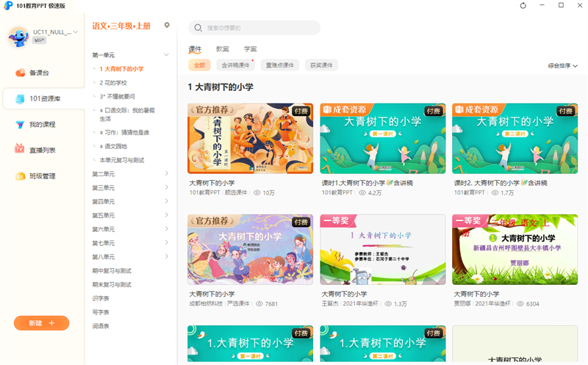Click the search input field
Screen dimensions: 588x365
point(254,28)
